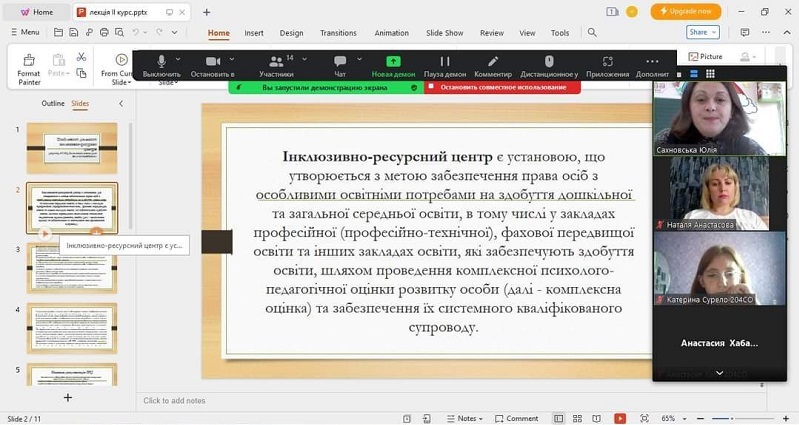Open a new document tab with plus
This screenshot has width=799, height=425.
pyautogui.click(x=206, y=12)
